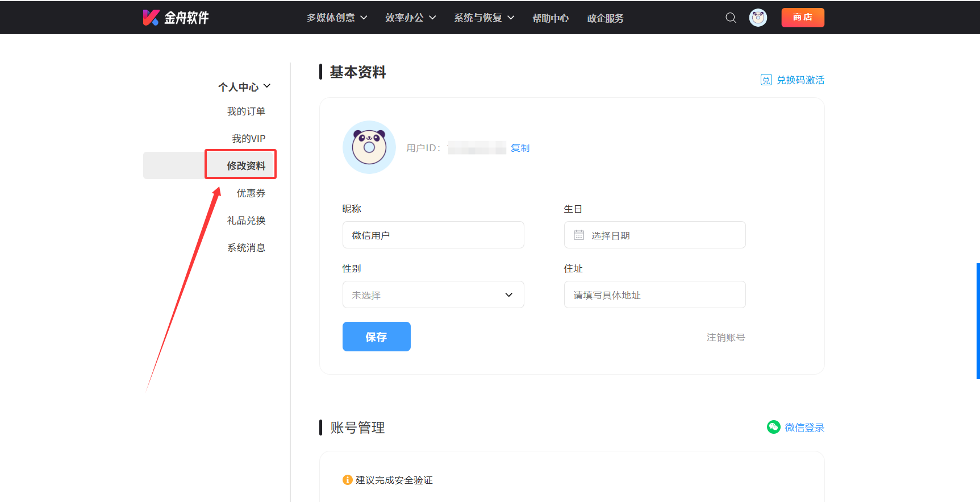Open search with the magnifier icon
The height and width of the screenshot is (502, 980).
point(731,18)
